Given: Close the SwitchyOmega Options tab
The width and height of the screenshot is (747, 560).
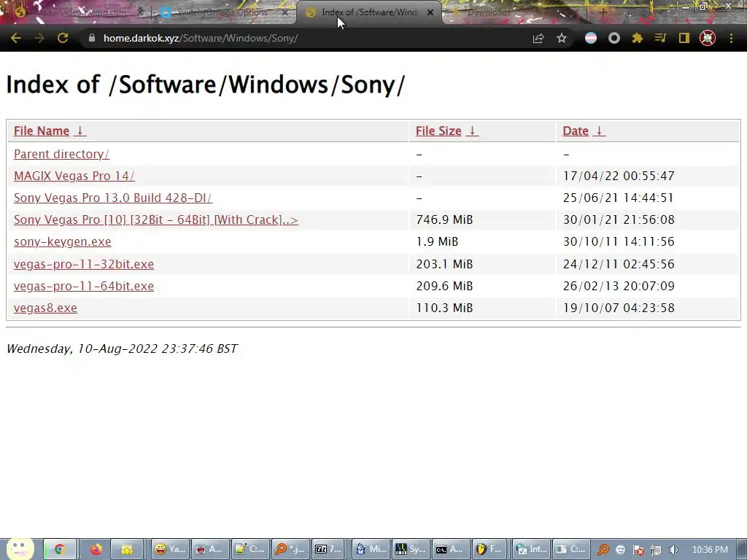Looking at the screenshot, I should 285,12.
